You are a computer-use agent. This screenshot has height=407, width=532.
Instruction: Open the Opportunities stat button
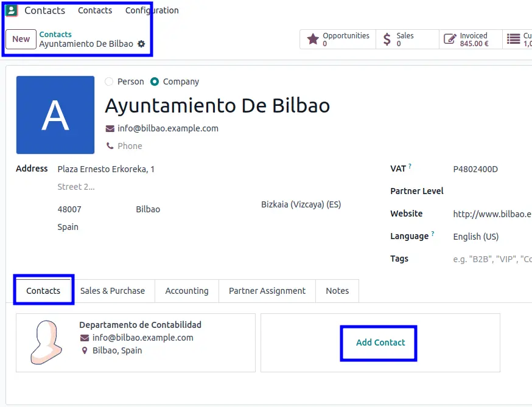pyautogui.click(x=338, y=39)
